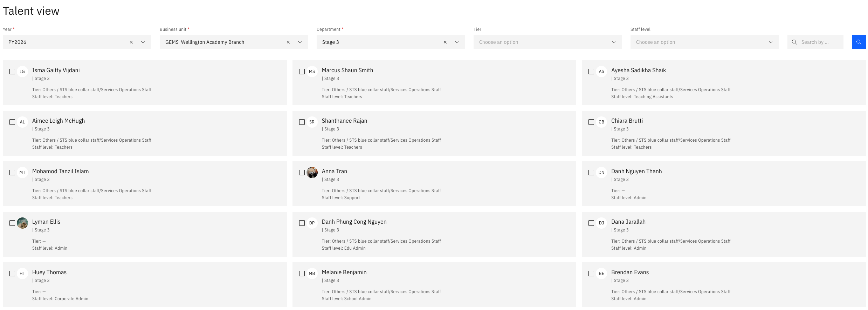Open Lyman Ellis's profile photo avatar
Viewport: 868px width, 310px height.
22,223
